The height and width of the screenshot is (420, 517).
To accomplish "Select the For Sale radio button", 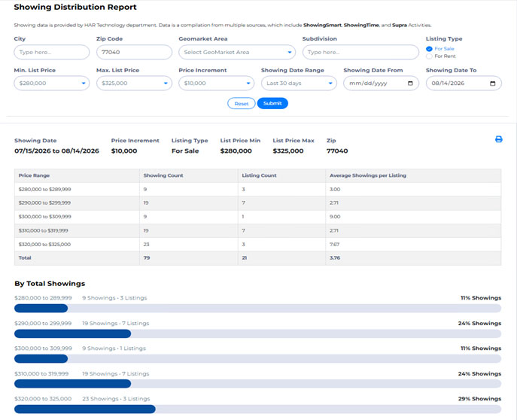I will pyautogui.click(x=429, y=49).
